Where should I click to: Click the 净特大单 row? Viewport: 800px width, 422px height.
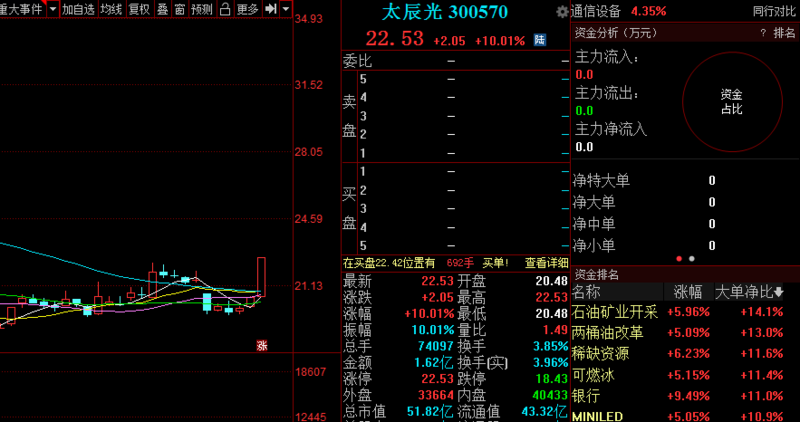click(644, 181)
